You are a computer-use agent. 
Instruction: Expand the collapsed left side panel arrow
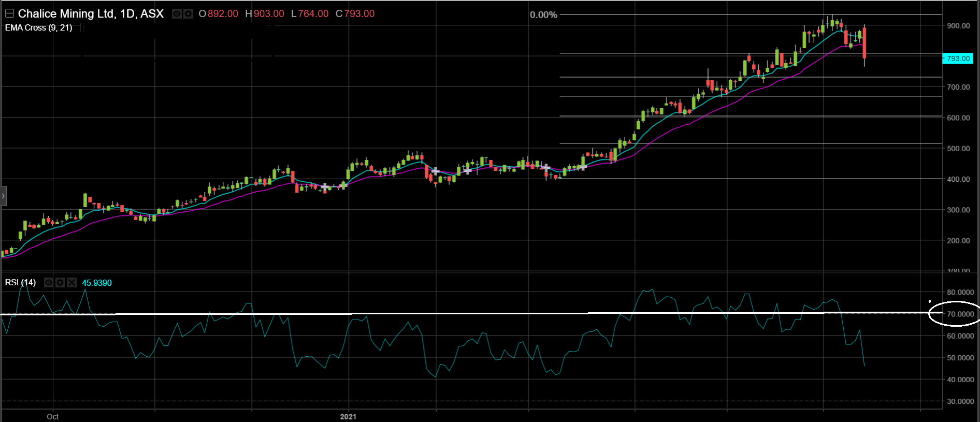coord(3,196)
